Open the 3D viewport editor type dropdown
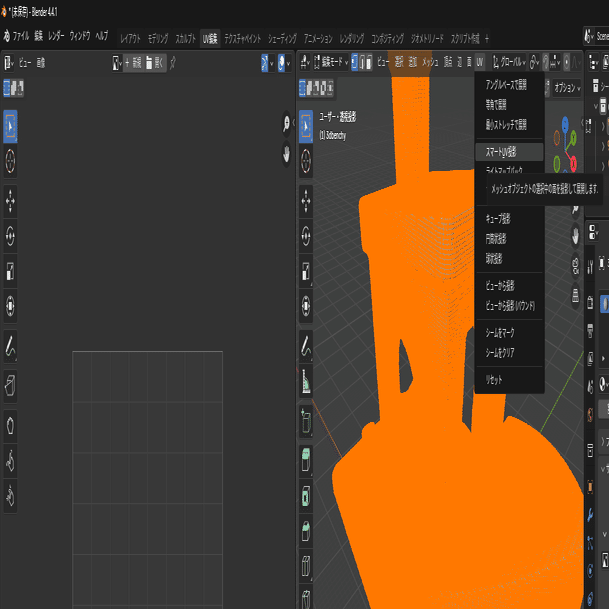This screenshot has height=609, width=609. 305,62
